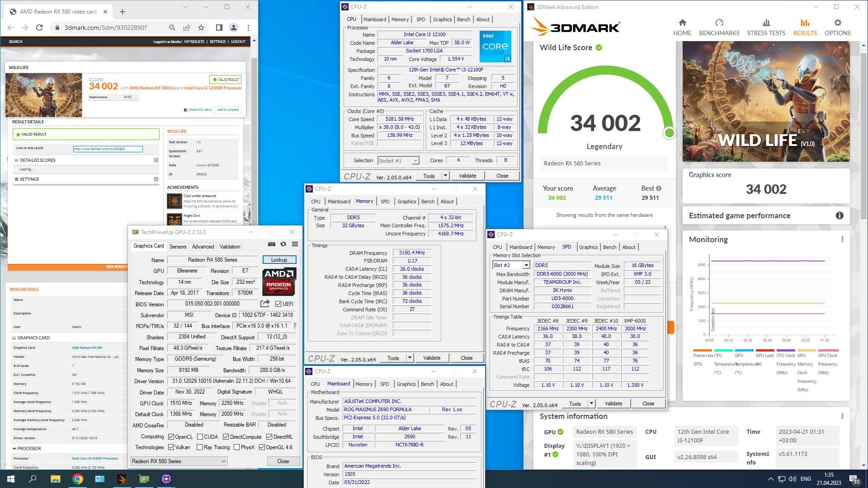Select the RESULTS icon in 3DMark
This screenshot has height=488, width=868.
pos(805,23)
